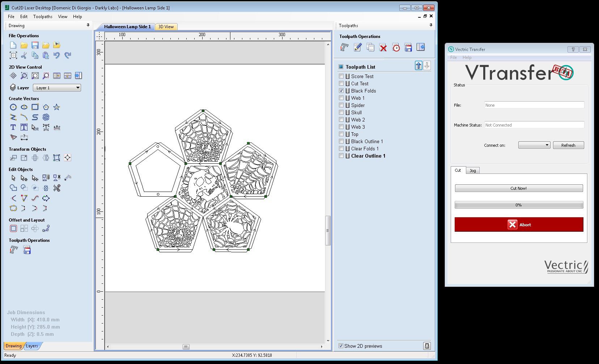Pin the Toolpaths panel
Image resolution: width=599 pixels, height=364 pixels.
(431, 25)
